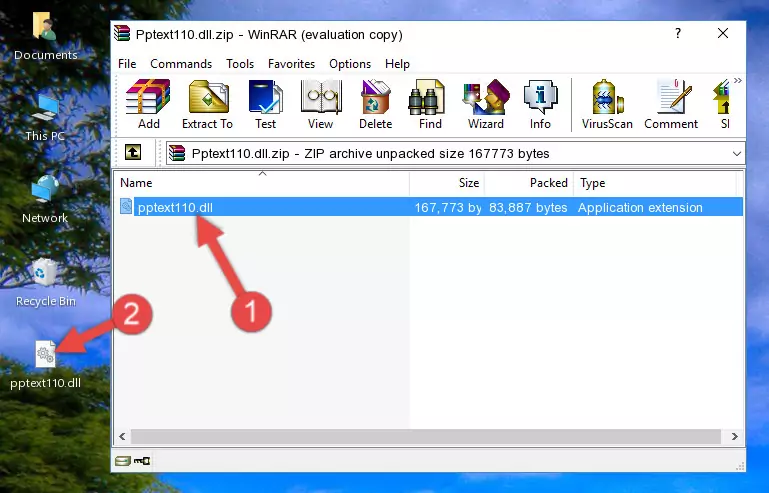Click the key password icon in status bar
This screenshot has width=769, height=493.
tap(142, 461)
